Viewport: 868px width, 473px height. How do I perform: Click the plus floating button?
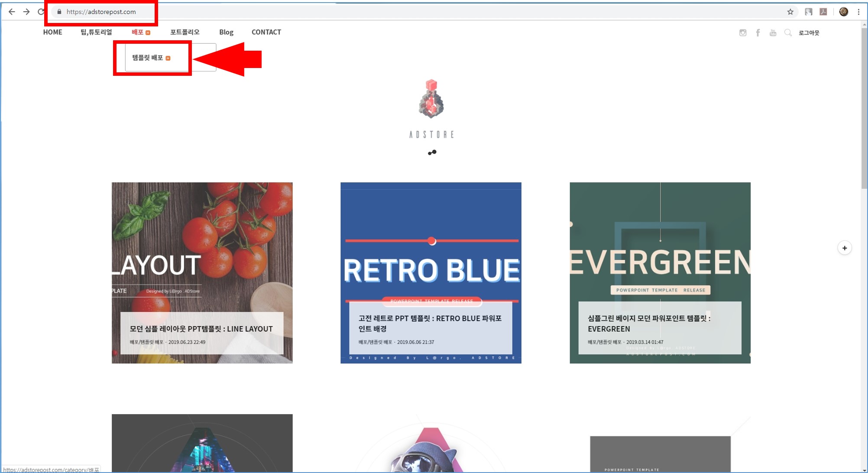(x=844, y=248)
